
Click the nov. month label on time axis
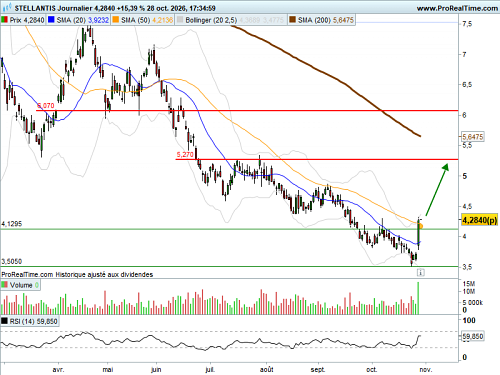pos(426,369)
